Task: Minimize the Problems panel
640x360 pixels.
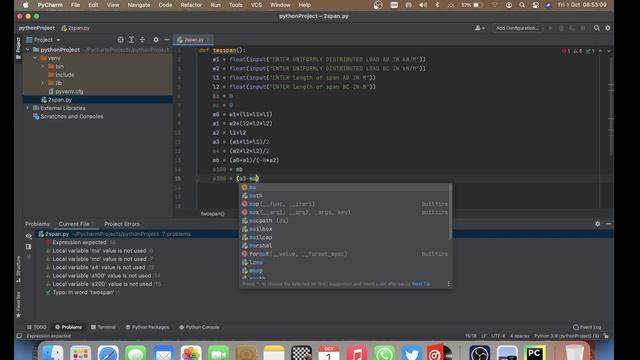Action: pos(608,224)
